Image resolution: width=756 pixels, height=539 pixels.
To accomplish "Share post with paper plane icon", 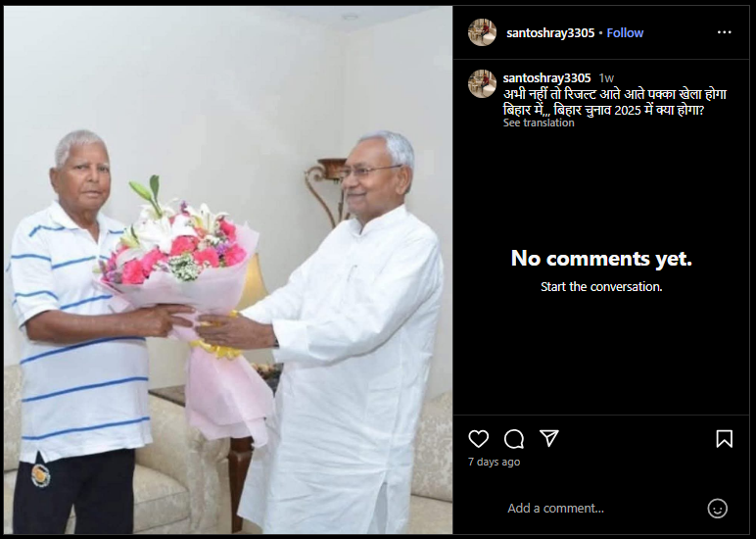I will coord(549,438).
